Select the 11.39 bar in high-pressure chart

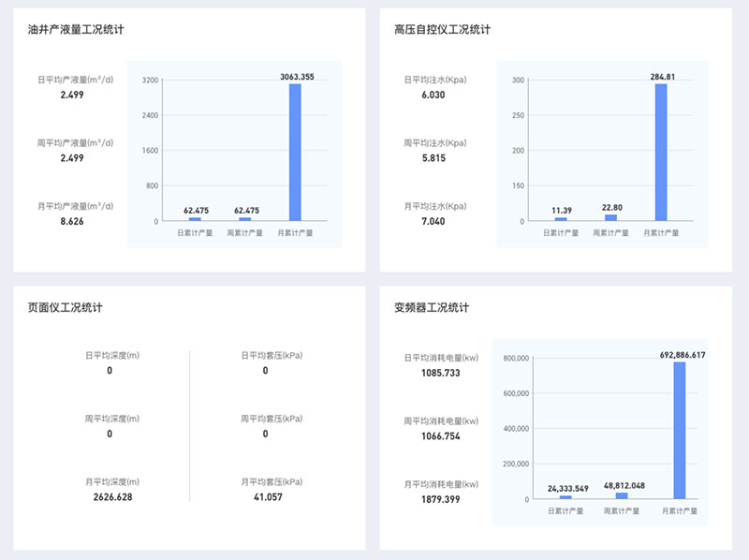tap(559, 217)
